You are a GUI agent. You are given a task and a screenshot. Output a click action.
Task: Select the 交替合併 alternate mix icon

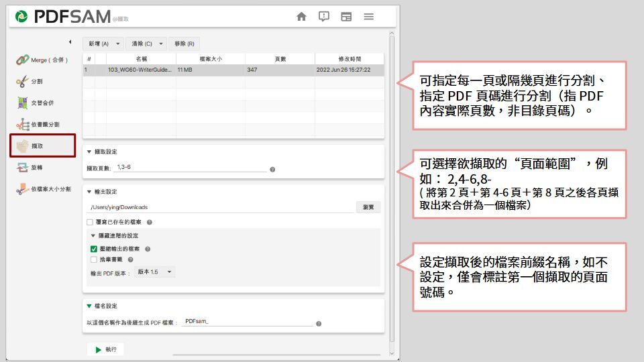point(22,103)
